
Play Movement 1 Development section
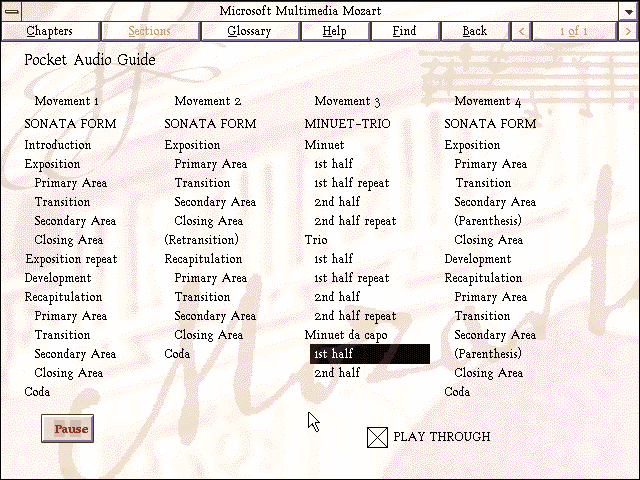pos(58,278)
